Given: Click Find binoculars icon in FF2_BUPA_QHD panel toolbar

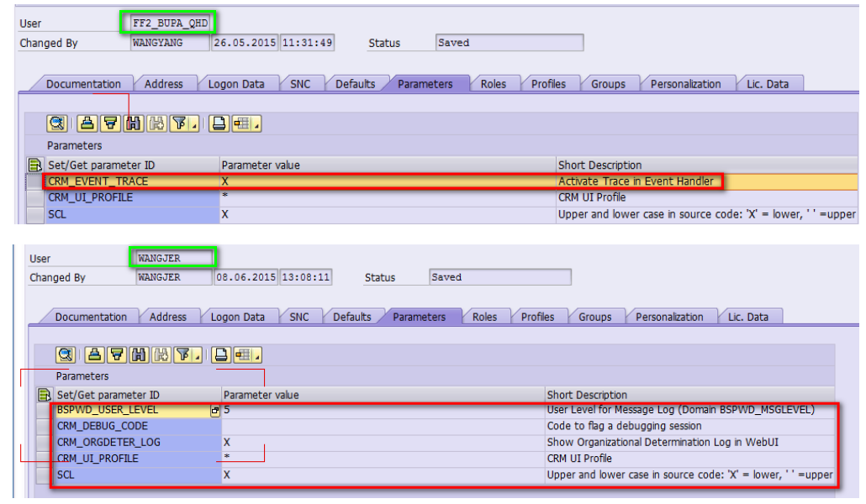Looking at the screenshot, I should 133,123.
